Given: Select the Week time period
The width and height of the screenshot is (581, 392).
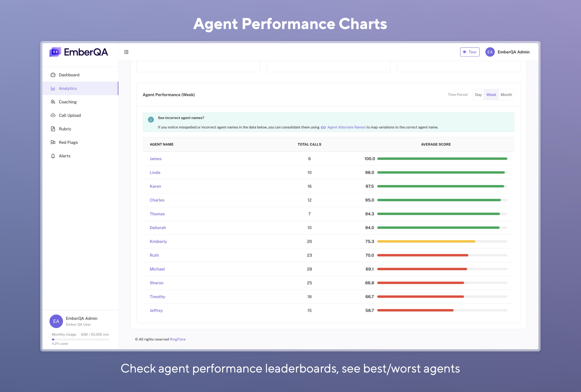Looking at the screenshot, I should coord(491,95).
